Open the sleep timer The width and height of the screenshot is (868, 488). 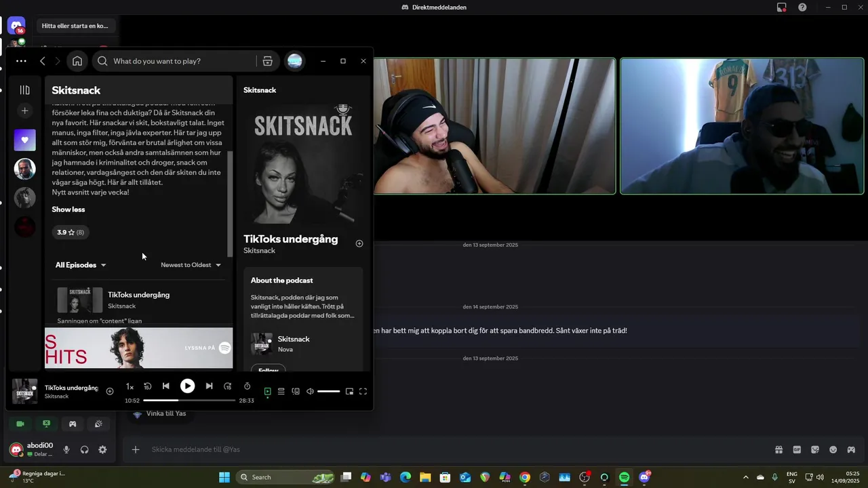click(x=248, y=386)
